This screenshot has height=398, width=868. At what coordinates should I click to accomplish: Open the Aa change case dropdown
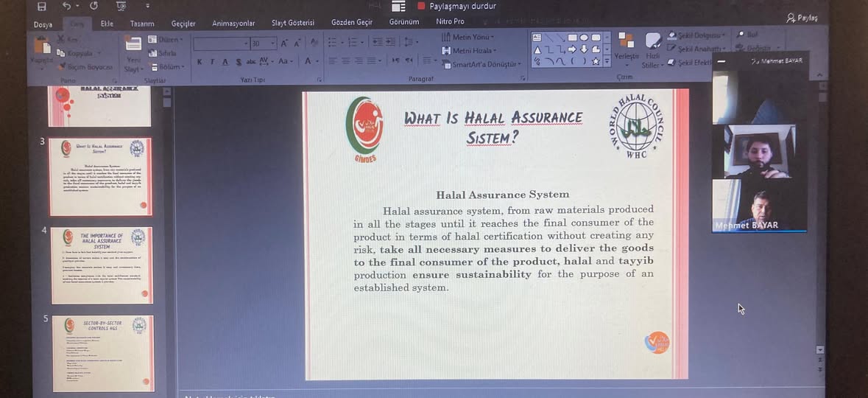click(x=285, y=61)
